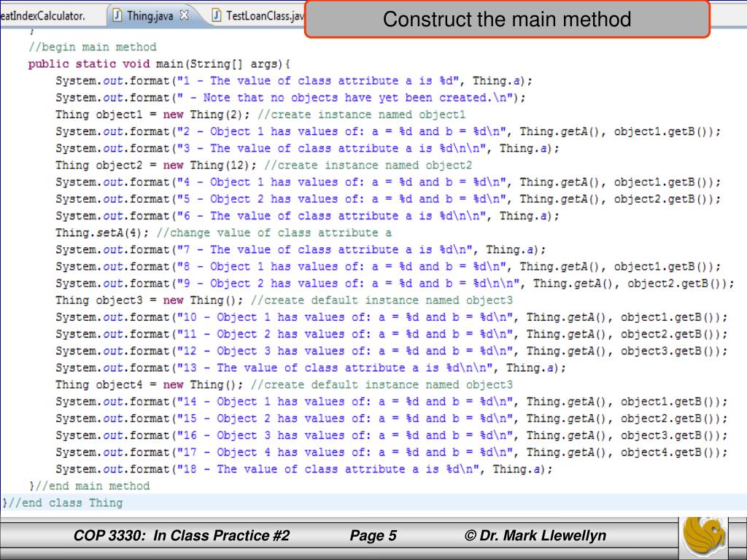The image size is (747, 560).
Task: Click the '//begin main method' comment line
Action: [x=93, y=47]
